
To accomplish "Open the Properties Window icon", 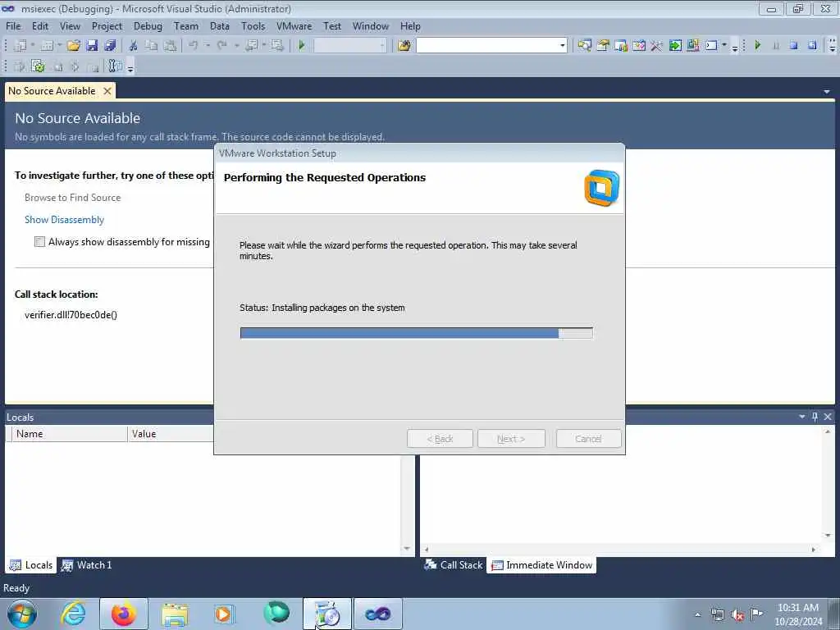I will tap(603, 46).
